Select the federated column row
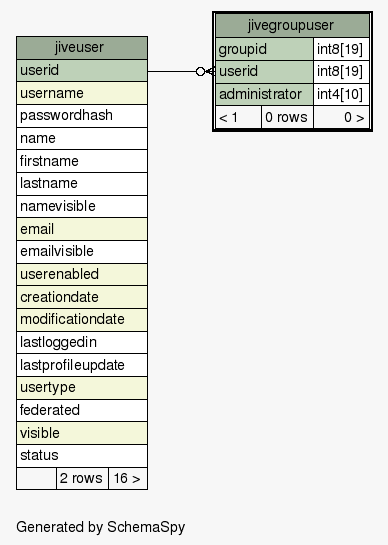This screenshot has width=388, height=545. 82,410
